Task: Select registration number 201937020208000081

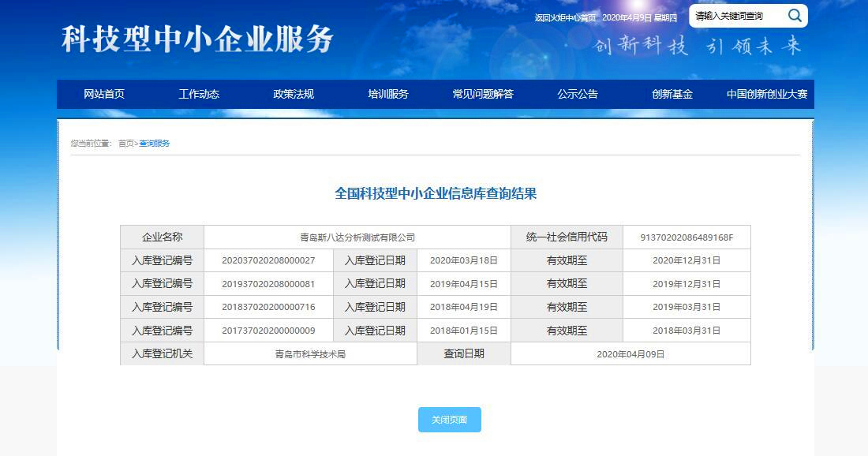Action: tap(268, 284)
